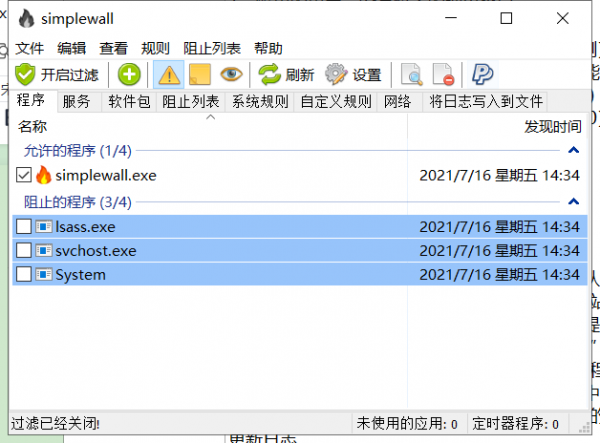Maximize the simplewall window
This screenshot has width=600, height=443.
pos(506,18)
